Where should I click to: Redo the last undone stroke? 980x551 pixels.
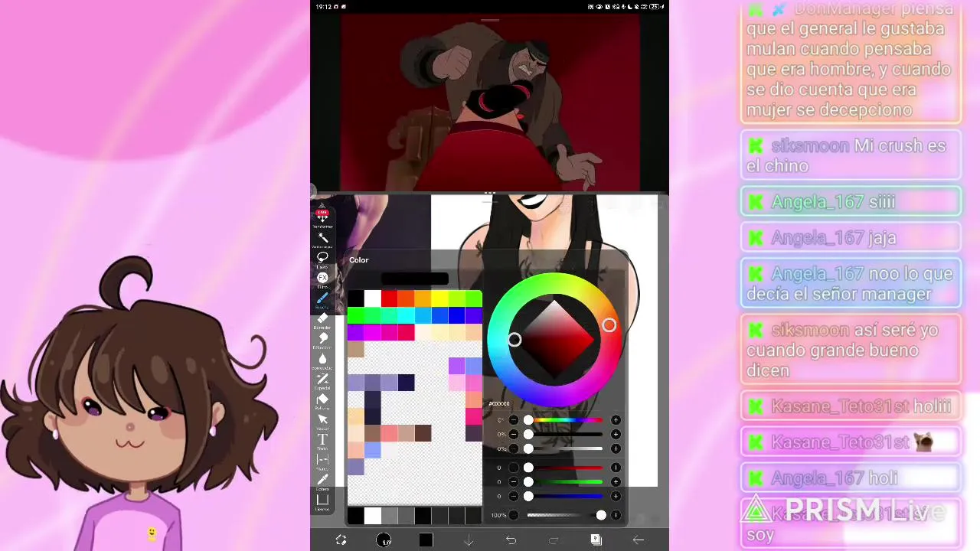coord(554,540)
